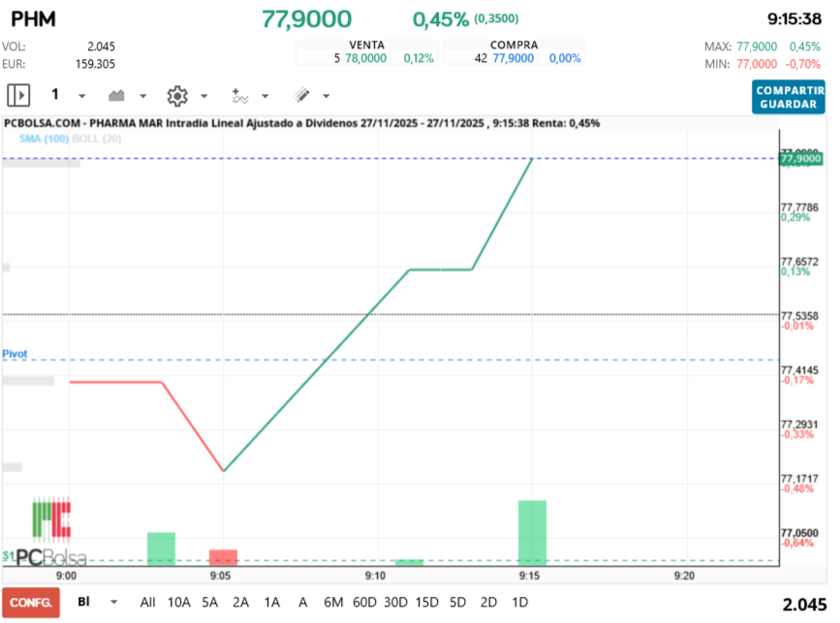Open the drawing tools dropdown arrow
The width and height of the screenshot is (840, 623).
click(326, 96)
